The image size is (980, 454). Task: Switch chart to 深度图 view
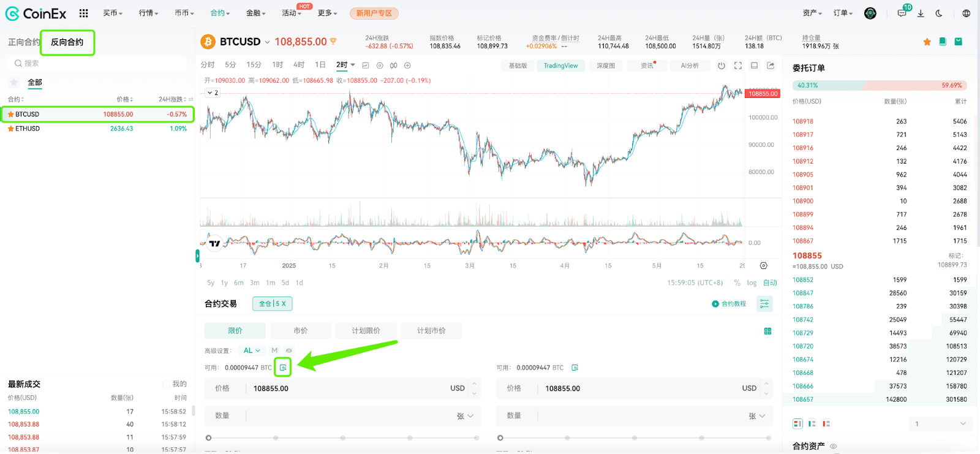[x=606, y=66]
